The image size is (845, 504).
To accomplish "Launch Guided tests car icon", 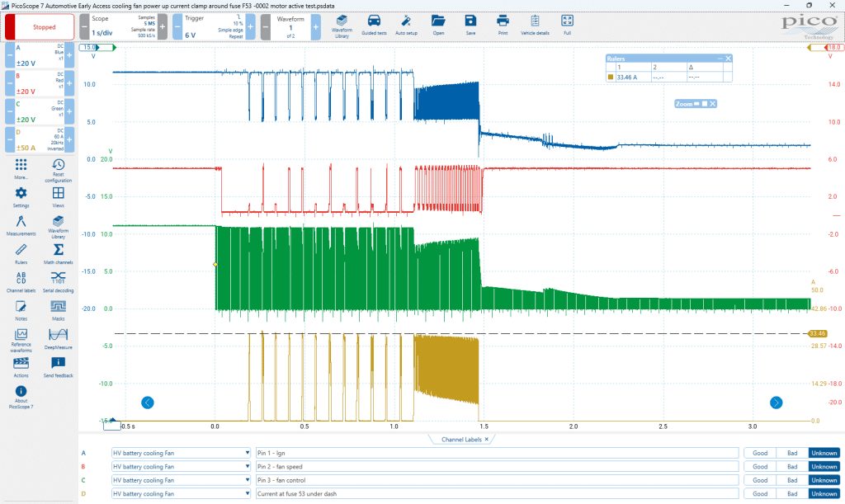I will [x=374, y=26].
